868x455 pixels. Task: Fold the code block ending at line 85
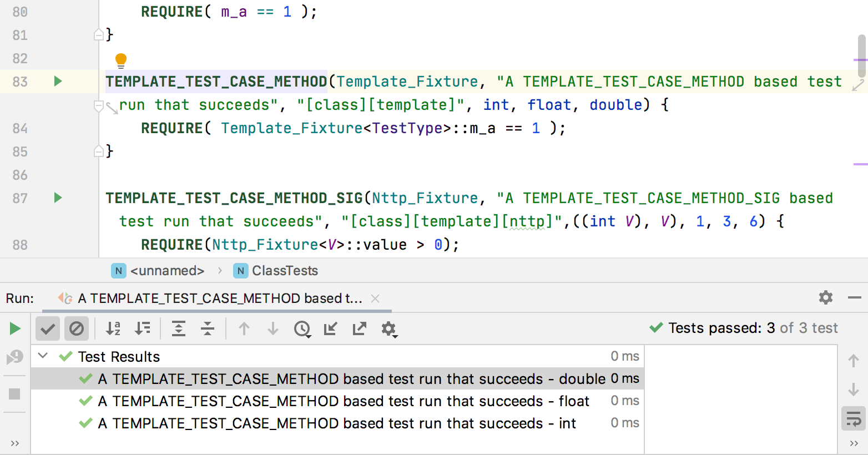[98, 151]
